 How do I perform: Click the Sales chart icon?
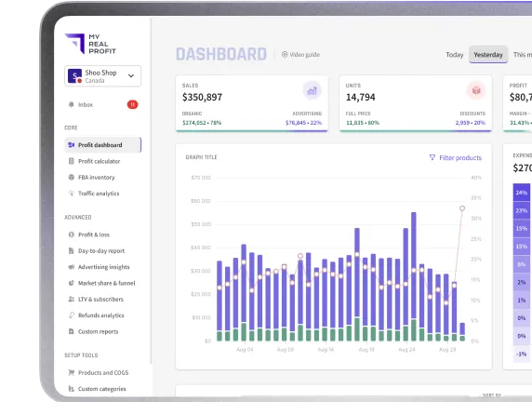pos(313,90)
